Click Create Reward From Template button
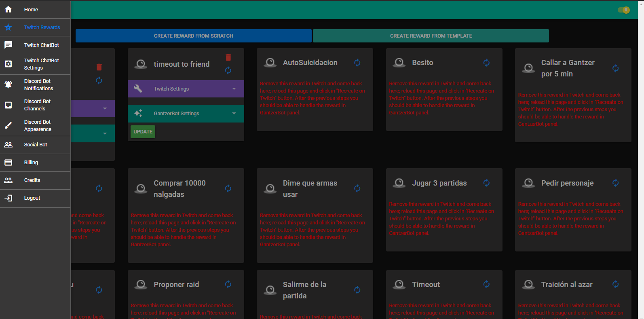Image resolution: width=644 pixels, height=319 pixels. coord(431,36)
